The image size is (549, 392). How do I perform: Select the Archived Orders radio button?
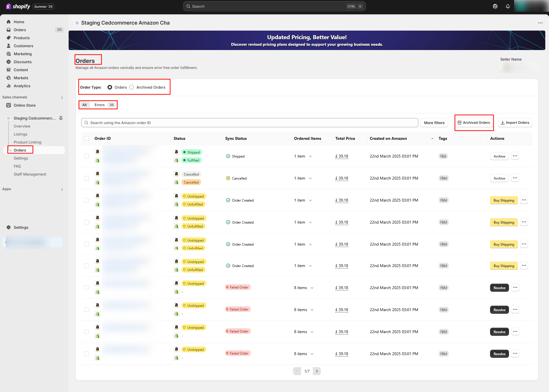point(132,87)
